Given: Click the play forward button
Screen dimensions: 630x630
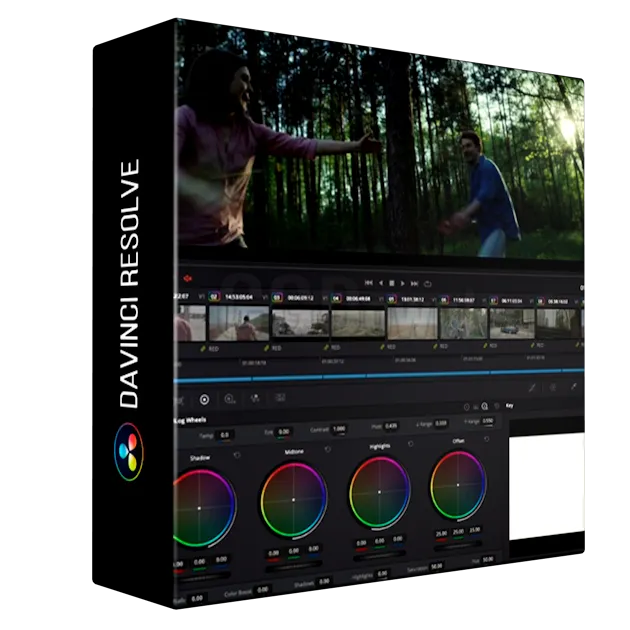Looking at the screenshot, I should (x=403, y=283).
